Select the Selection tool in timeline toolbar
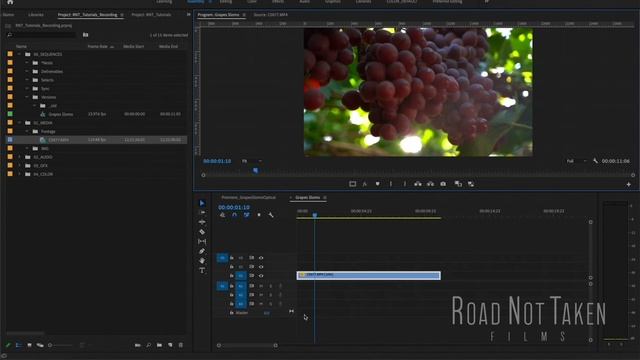 [x=202, y=203]
